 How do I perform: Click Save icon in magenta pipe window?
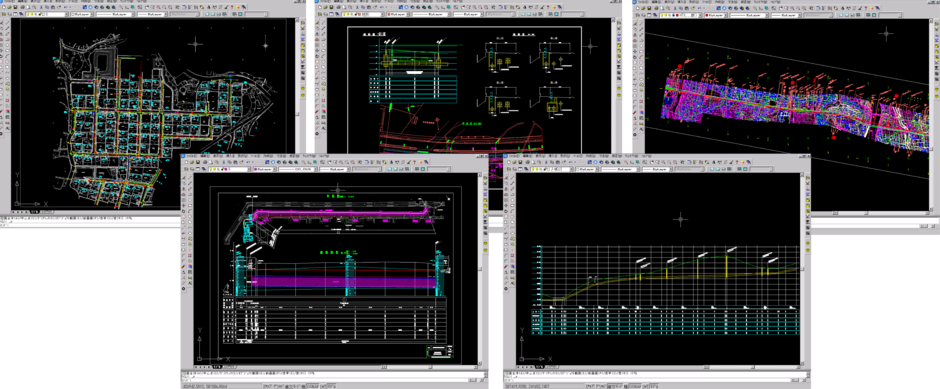click(198, 162)
